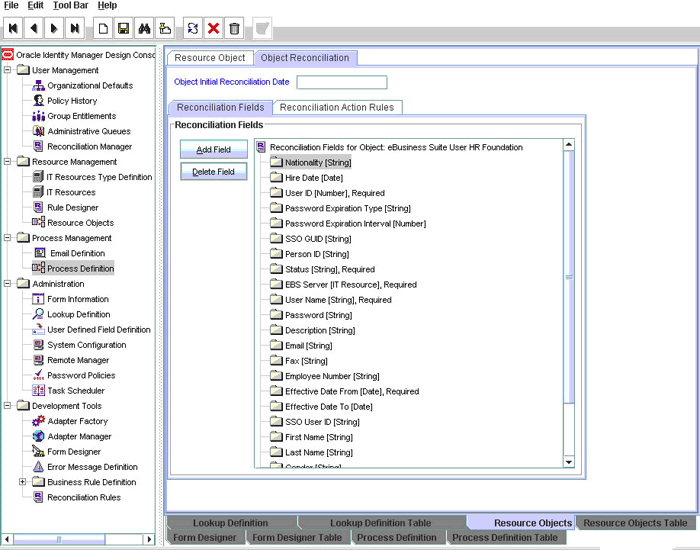Click the trash can toolbar icon
This screenshot has height=550, width=700.
tap(234, 29)
